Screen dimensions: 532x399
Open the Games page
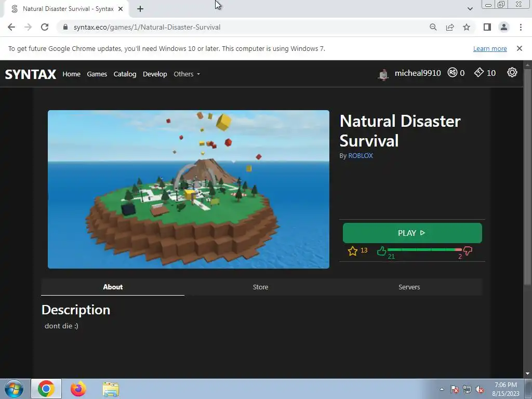click(97, 74)
